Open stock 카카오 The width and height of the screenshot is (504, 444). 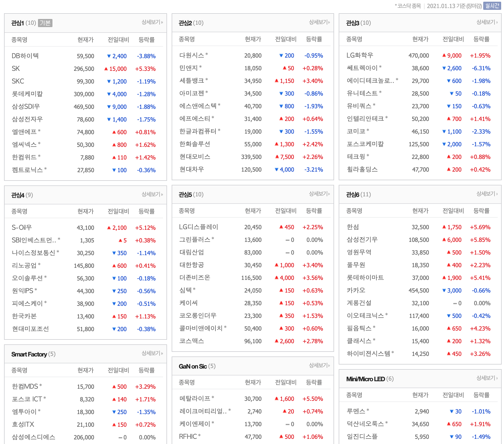356,290
